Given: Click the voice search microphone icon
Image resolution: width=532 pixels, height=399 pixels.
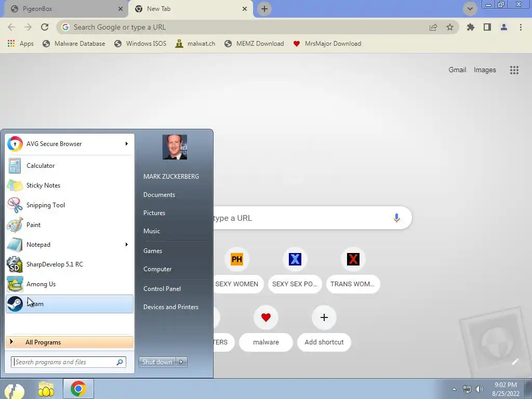Looking at the screenshot, I should pyautogui.click(x=396, y=218).
